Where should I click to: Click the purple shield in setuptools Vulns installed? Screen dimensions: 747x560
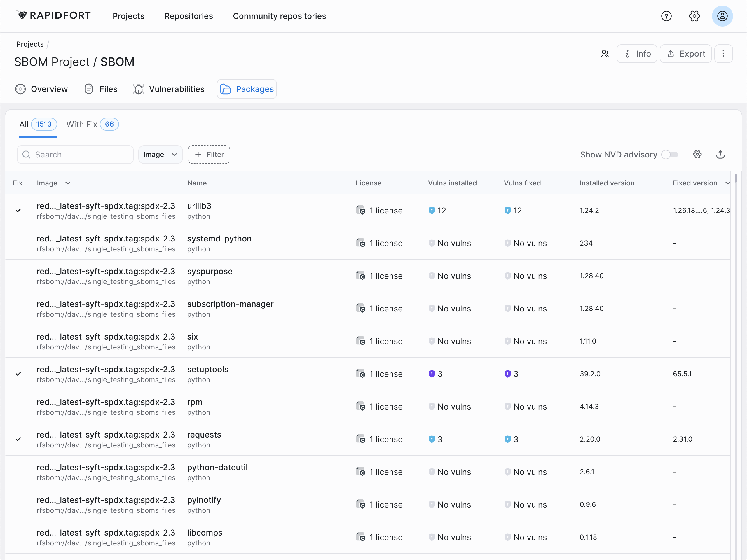tap(432, 374)
